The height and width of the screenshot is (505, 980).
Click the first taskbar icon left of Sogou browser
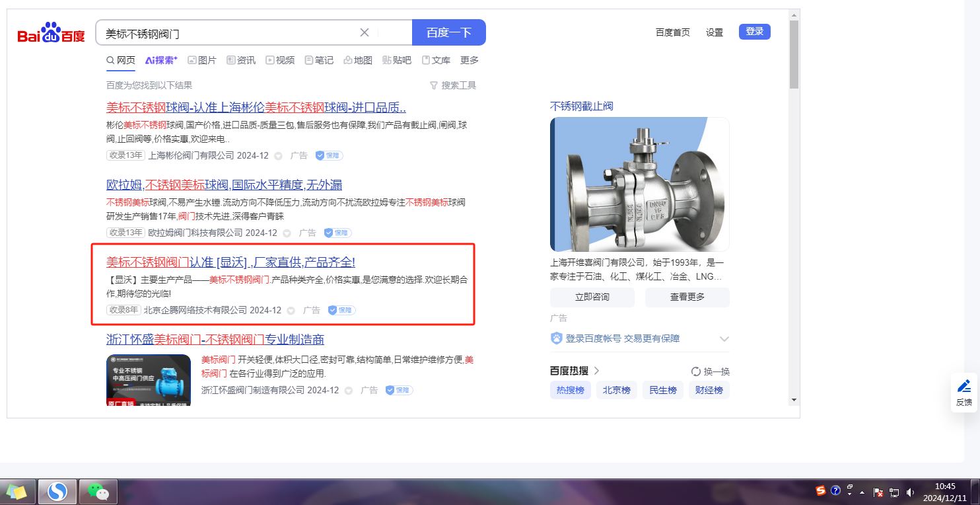[x=17, y=492]
